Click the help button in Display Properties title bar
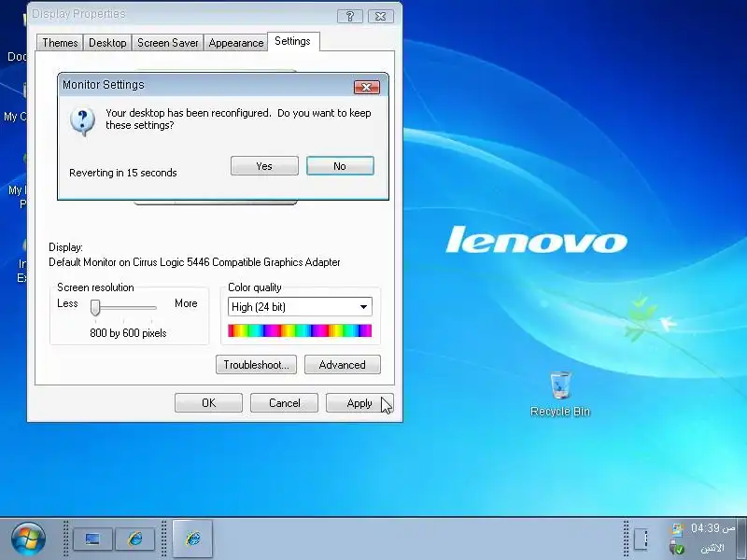This screenshot has width=747, height=560. coord(350,16)
